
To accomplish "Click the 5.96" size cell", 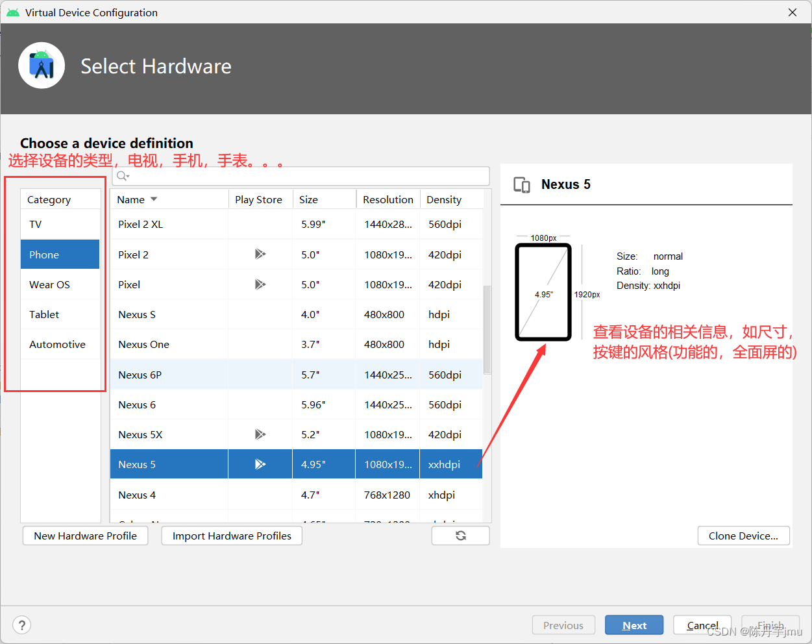I will pyautogui.click(x=324, y=404).
